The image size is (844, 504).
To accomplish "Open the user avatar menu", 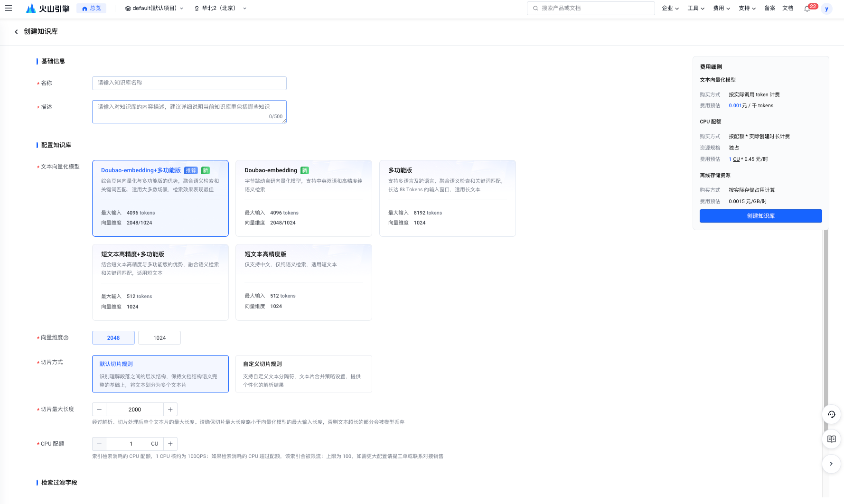I will [x=826, y=9].
